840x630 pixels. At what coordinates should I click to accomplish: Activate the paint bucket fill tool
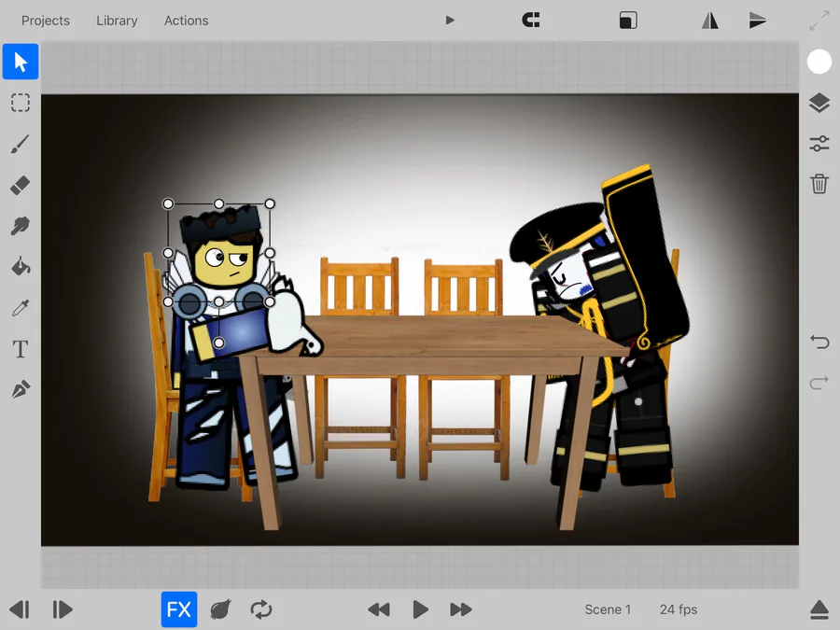click(21, 266)
